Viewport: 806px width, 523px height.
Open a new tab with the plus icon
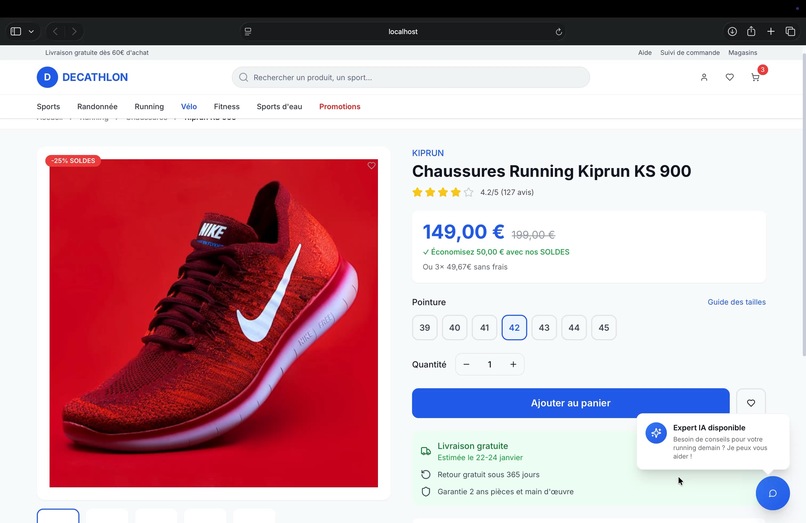(x=771, y=31)
